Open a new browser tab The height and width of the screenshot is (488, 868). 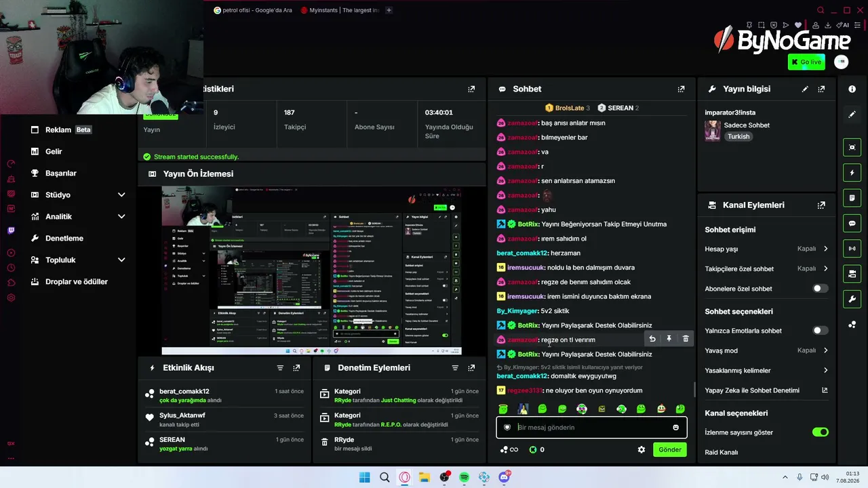click(389, 10)
